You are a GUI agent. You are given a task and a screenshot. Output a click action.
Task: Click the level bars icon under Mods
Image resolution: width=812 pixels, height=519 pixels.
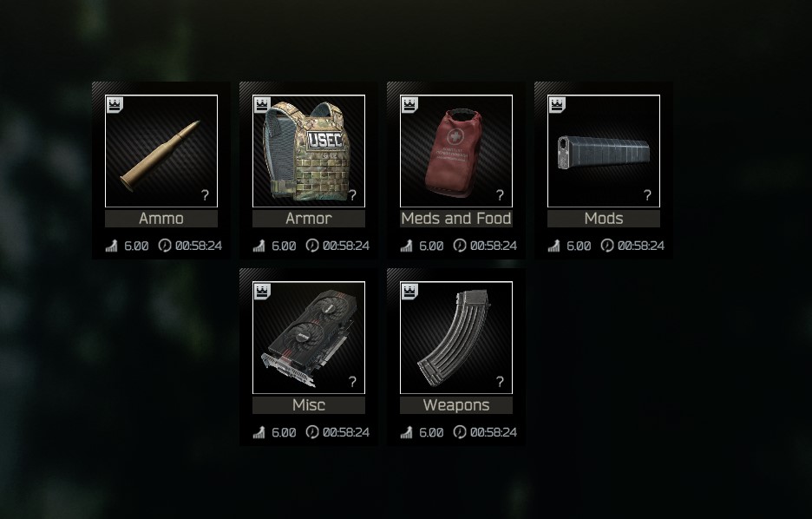click(553, 246)
